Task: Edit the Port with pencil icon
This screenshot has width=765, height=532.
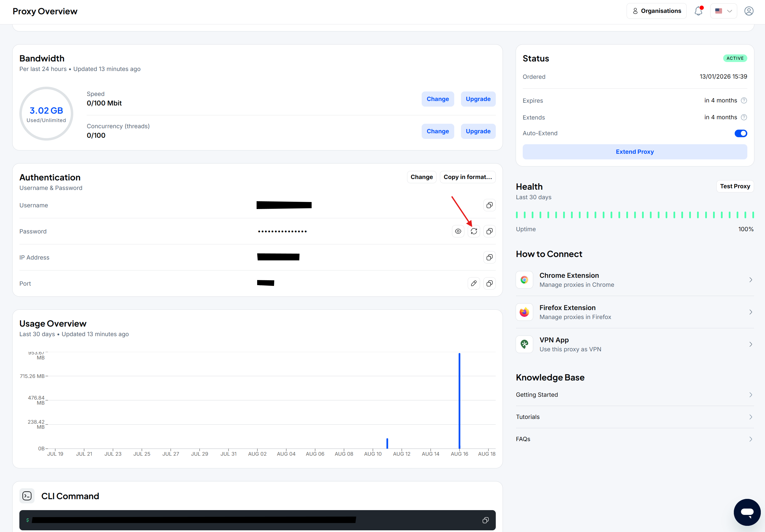Action: coord(474,283)
